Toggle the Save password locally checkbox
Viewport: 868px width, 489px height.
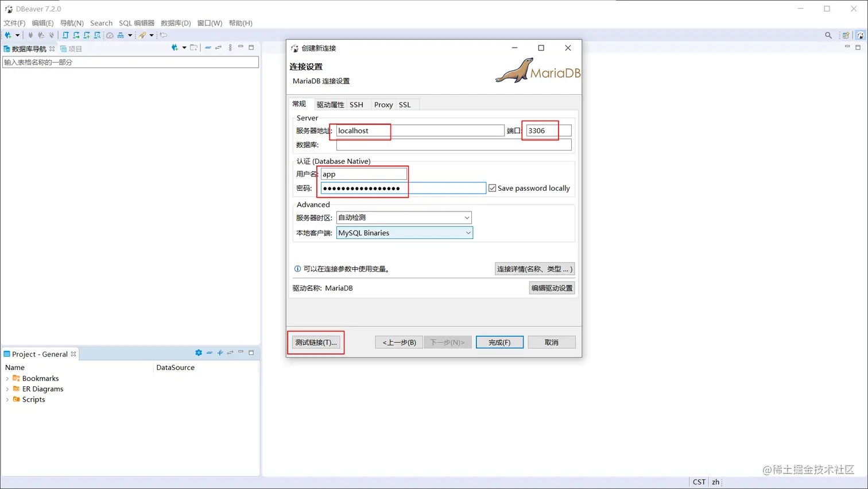pos(492,188)
